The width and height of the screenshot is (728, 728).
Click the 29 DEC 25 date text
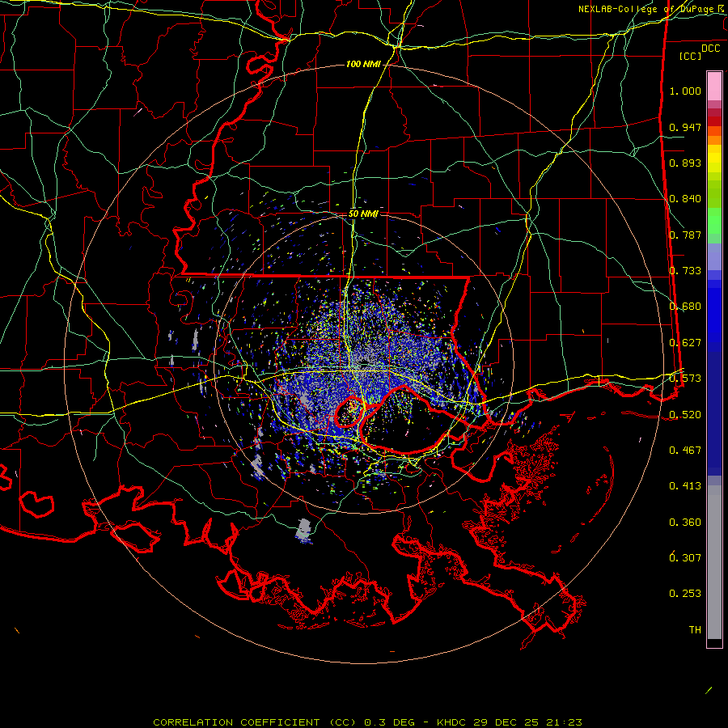[x=506, y=722]
